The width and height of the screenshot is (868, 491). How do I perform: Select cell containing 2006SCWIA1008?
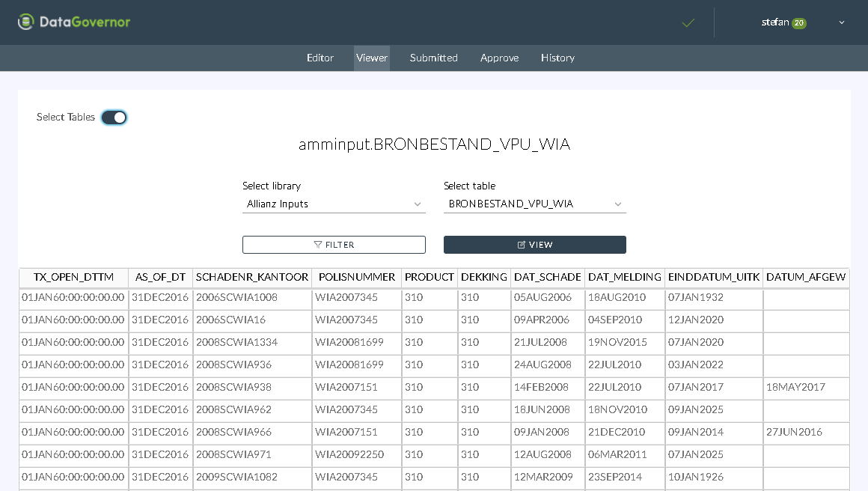click(x=236, y=298)
